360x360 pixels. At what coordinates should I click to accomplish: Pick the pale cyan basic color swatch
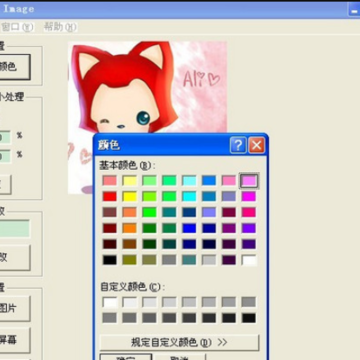(x=189, y=181)
